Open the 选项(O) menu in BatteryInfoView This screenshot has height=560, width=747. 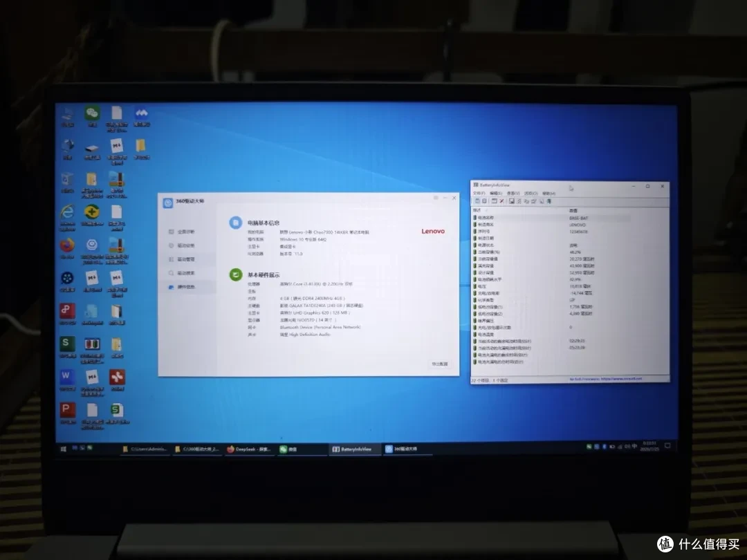point(531,194)
